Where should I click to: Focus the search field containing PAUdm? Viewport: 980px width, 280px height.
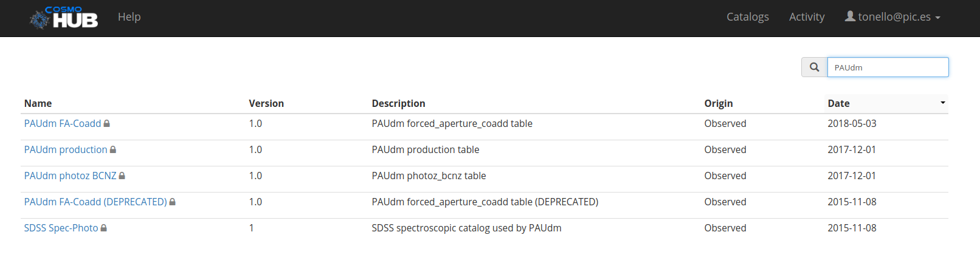(x=887, y=67)
